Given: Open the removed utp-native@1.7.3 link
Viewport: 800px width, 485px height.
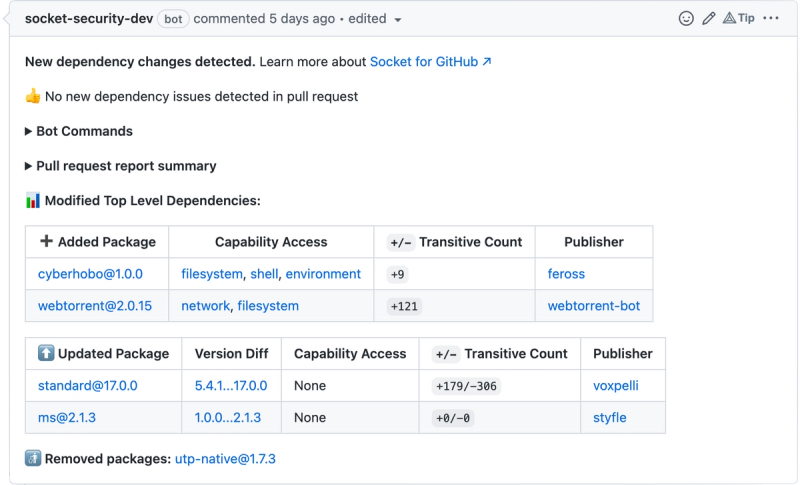Looking at the screenshot, I should pyautogui.click(x=225, y=459).
